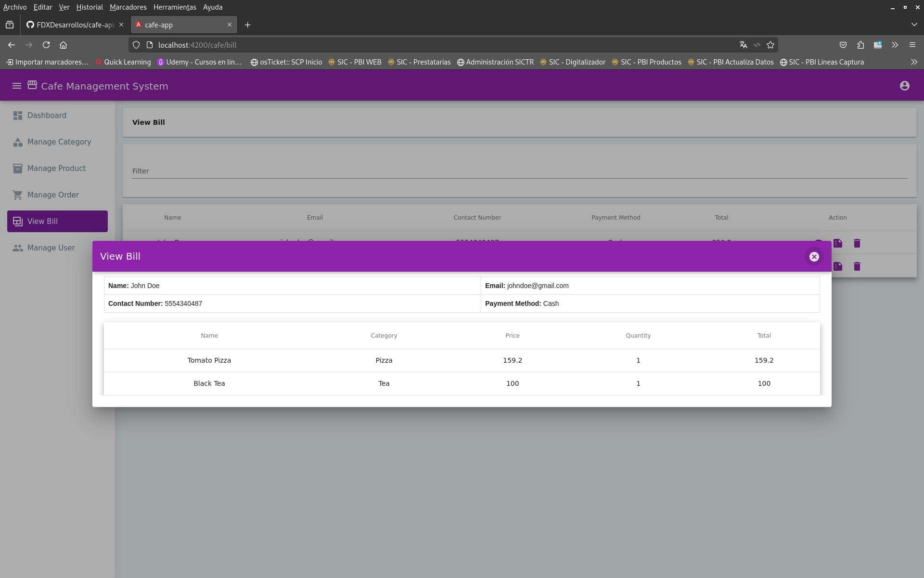
Task: Open Administración SICTR bookmark
Action: pyautogui.click(x=495, y=62)
